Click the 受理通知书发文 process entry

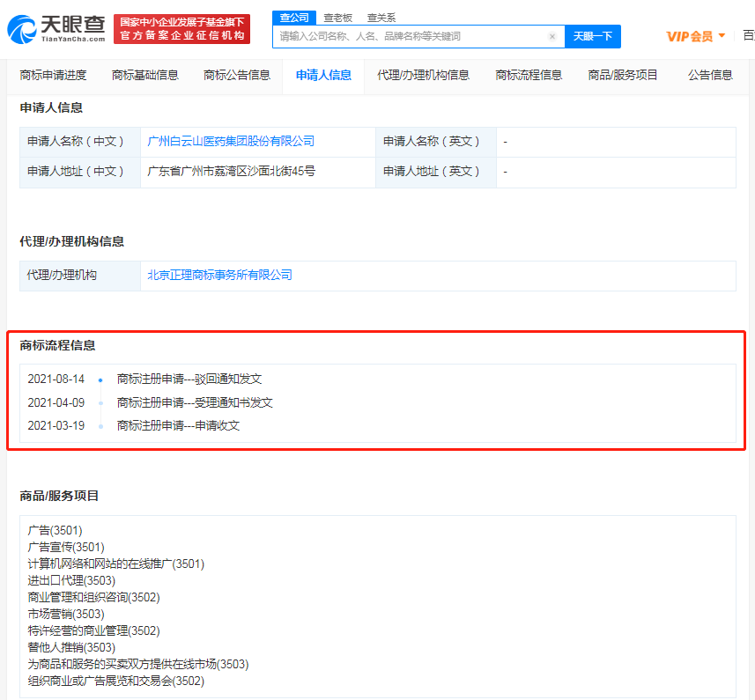click(x=195, y=402)
